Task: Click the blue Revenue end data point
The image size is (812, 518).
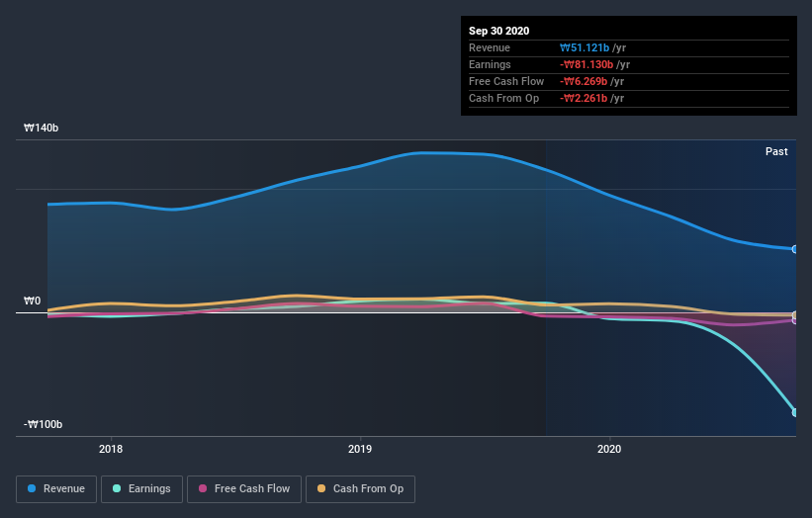Action: [x=795, y=249]
